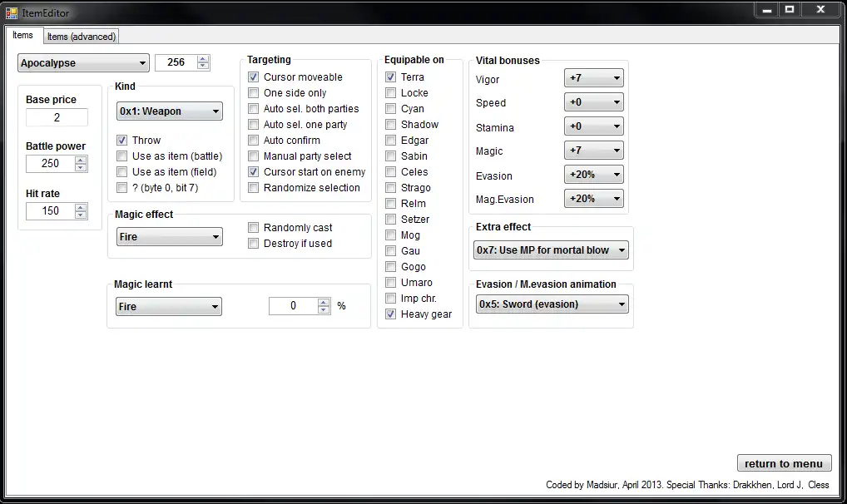Open the Speed bonus dropdown
Viewport: 847px width, 504px height.
point(594,102)
